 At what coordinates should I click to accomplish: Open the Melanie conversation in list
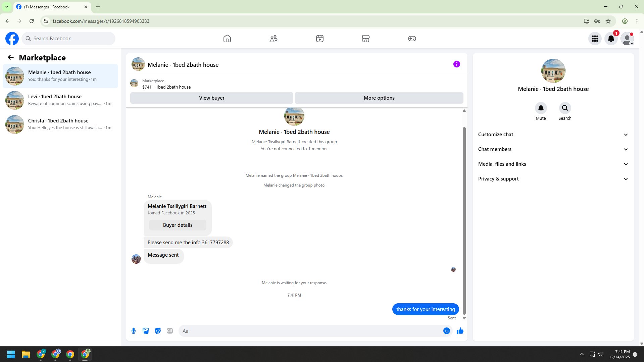click(60, 76)
